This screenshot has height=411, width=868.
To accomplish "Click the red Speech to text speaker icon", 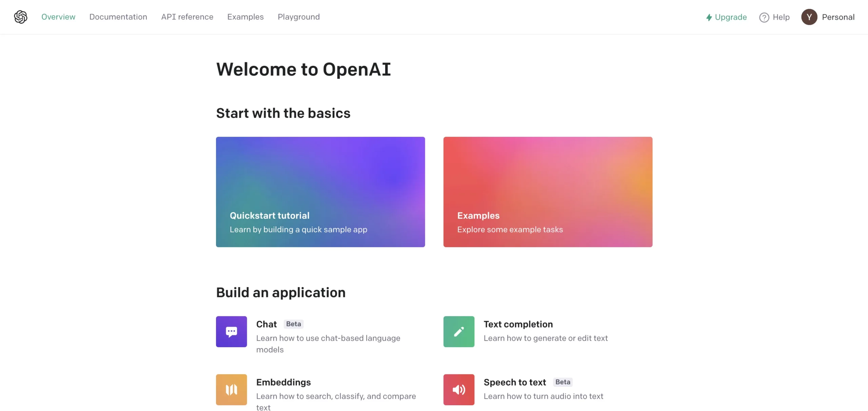I will [459, 390].
